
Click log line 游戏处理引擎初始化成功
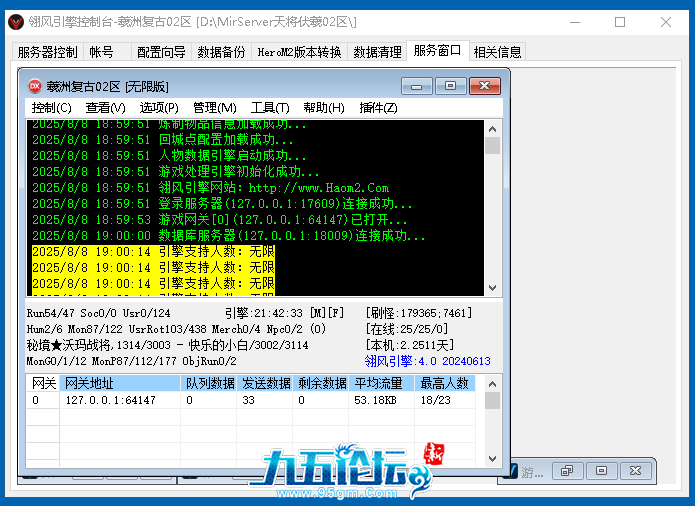176,172
